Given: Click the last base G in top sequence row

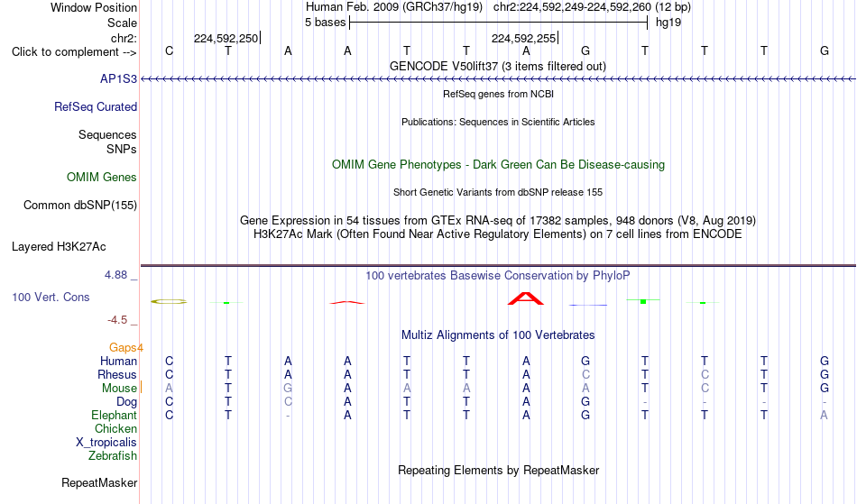Looking at the screenshot, I should click(825, 51).
